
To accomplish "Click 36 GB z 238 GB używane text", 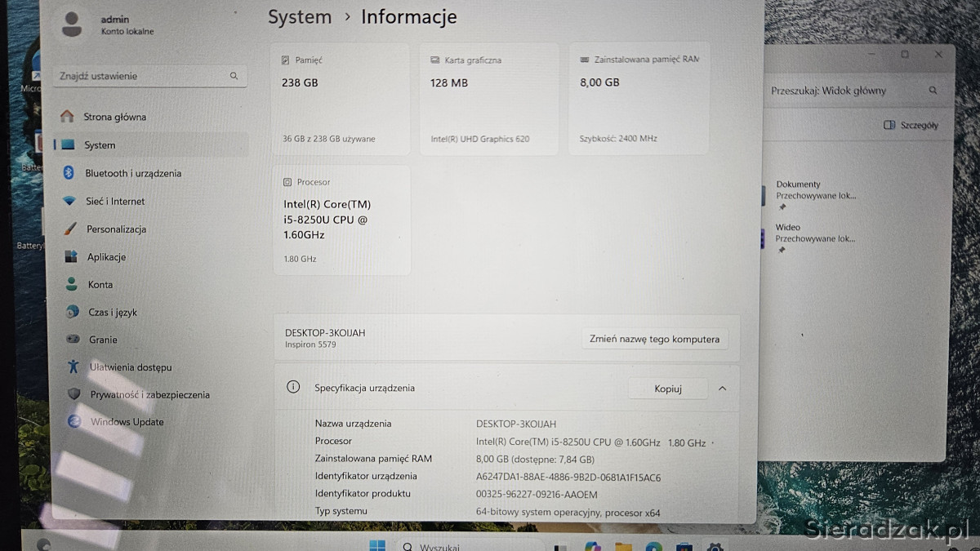I will click(329, 139).
